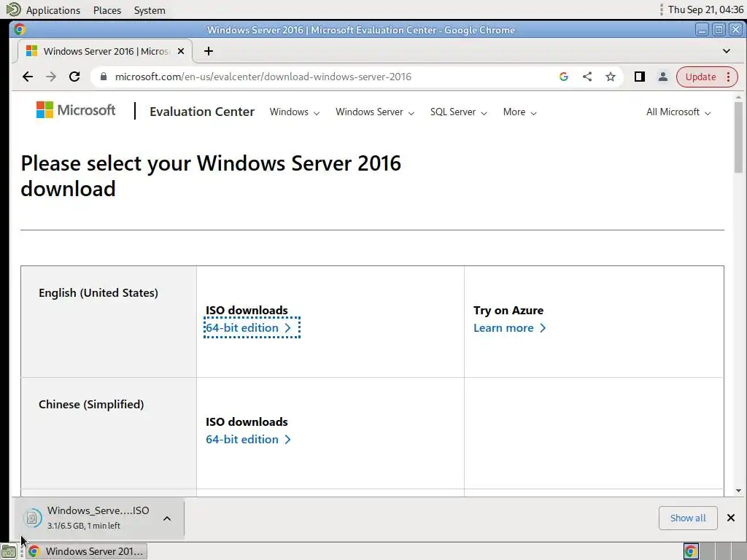This screenshot has height=560, width=747.
Task: Click the English (United States) label
Action: 98,293
